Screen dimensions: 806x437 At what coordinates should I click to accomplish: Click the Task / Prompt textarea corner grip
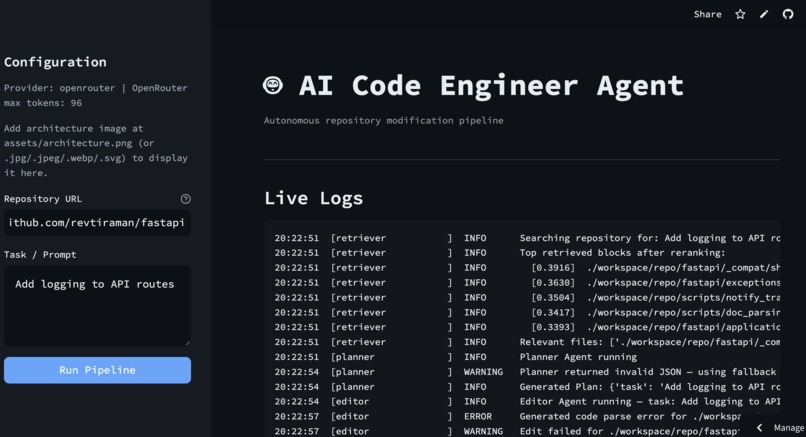[187, 342]
